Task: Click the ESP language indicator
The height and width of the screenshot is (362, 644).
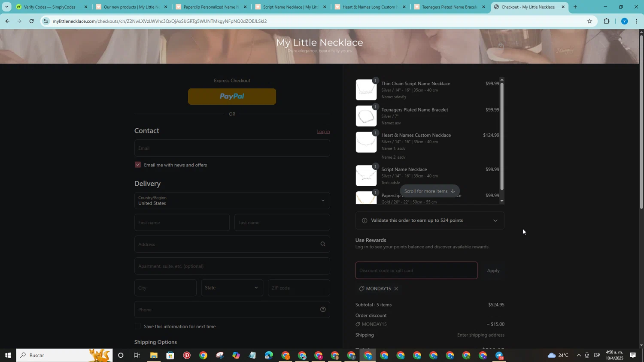Action: pyautogui.click(x=597, y=355)
